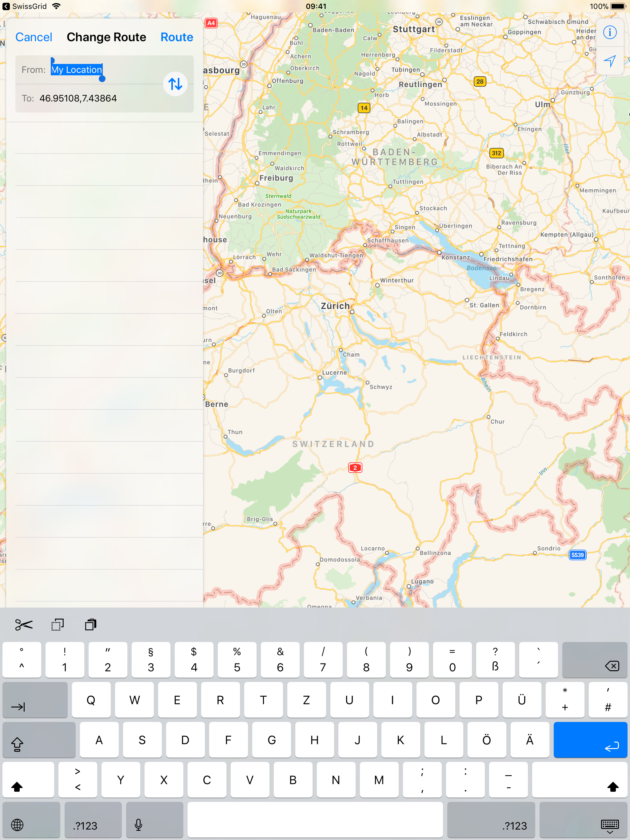Screen dimensions: 630x840
Task: Toggle the right shift key
Action: [x=580, y=780]
